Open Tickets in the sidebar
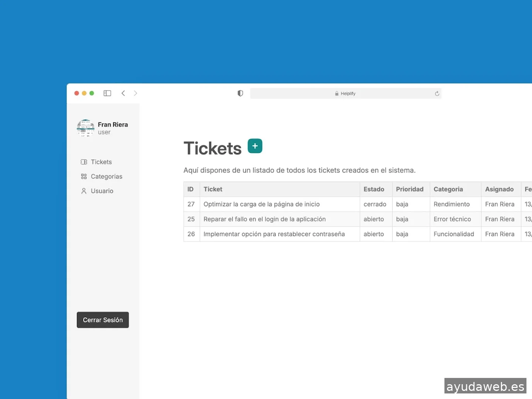This screenshot has width=532, height=399. coord(101,162)
